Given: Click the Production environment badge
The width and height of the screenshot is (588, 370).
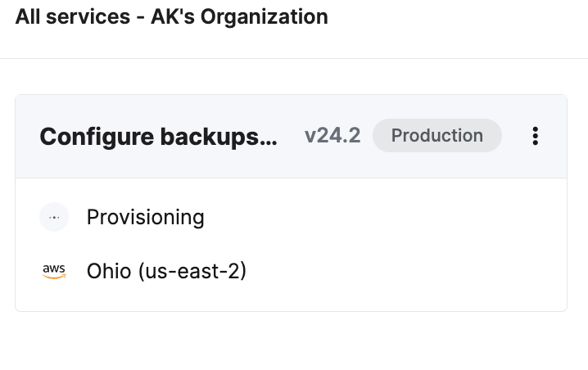Looking at the screenshot, I should [x=436, y=136].
